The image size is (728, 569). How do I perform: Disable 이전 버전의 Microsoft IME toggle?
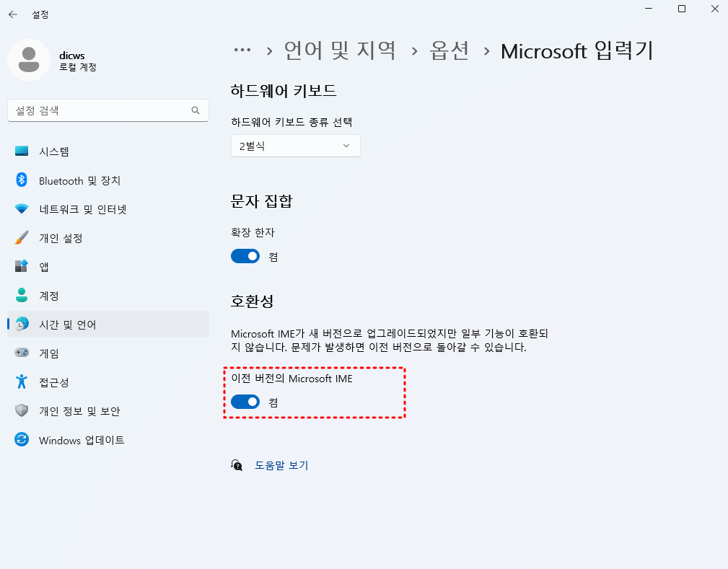pos(245,402)
